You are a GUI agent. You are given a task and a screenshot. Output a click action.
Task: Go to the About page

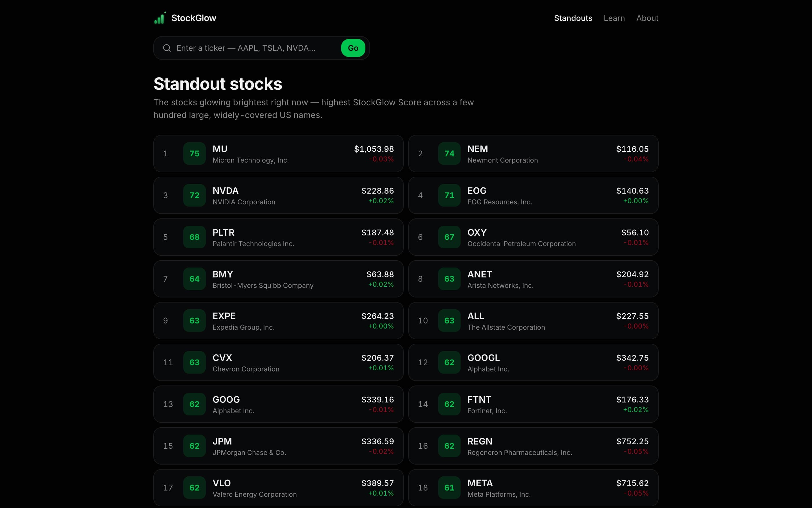(x=647, y=18)
